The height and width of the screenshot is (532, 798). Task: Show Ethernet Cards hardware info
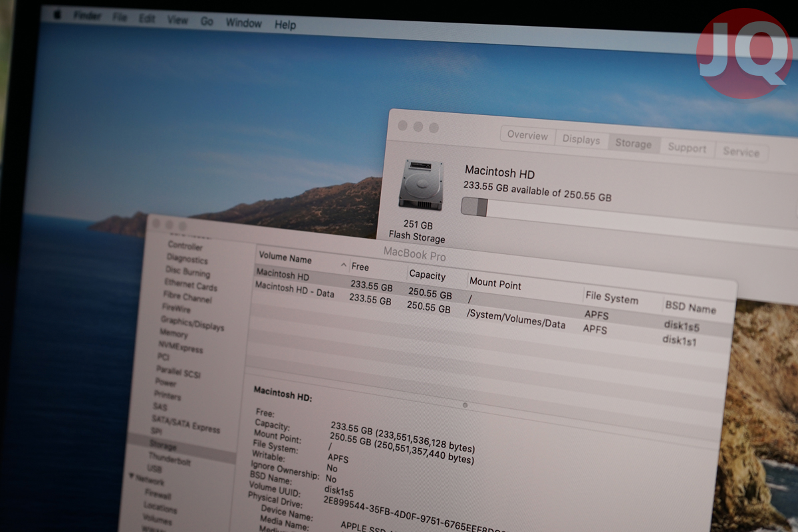191,286
